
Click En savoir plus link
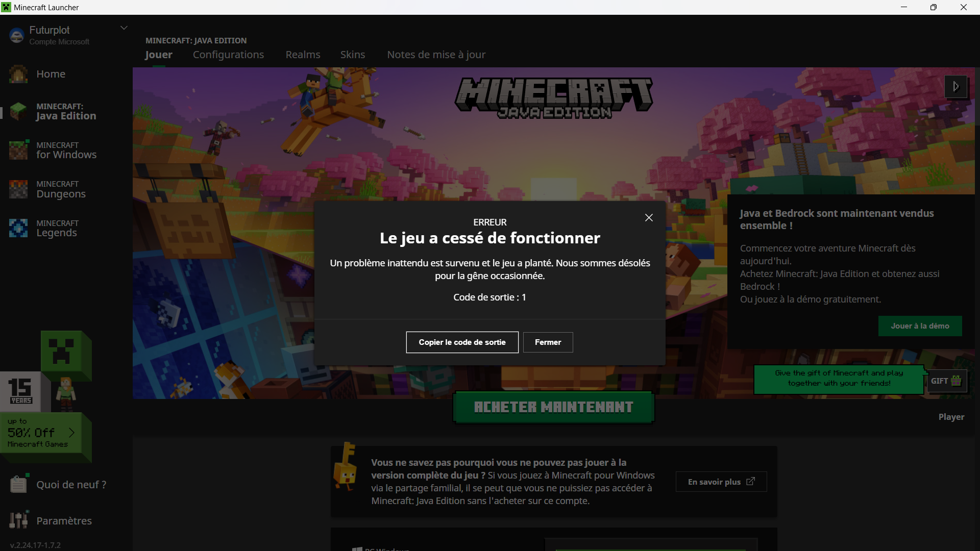(721, 482)
